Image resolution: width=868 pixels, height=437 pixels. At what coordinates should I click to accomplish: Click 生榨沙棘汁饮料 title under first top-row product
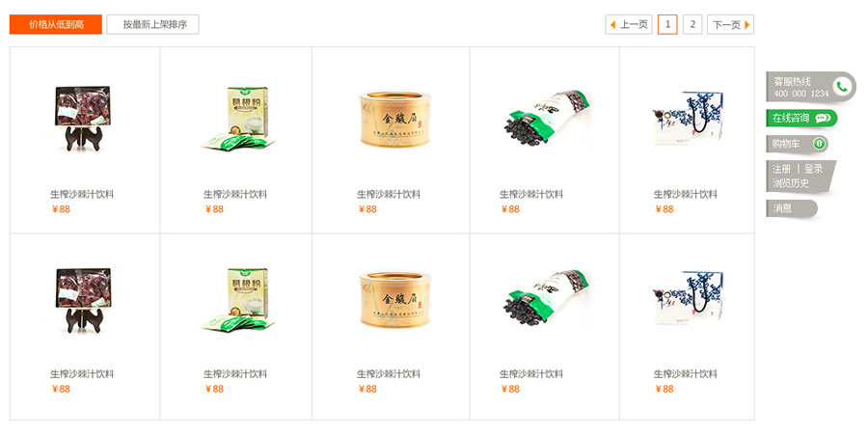coord(82,195)
